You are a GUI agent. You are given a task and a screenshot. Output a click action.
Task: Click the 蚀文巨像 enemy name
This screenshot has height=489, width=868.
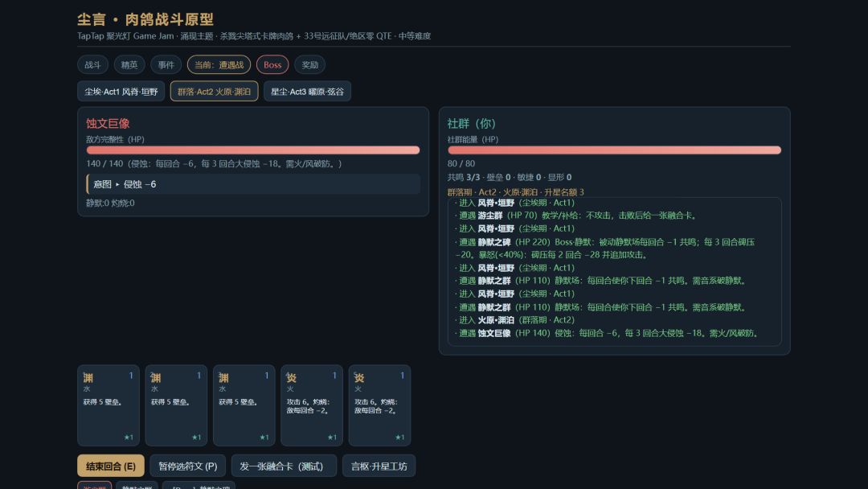coord(108,124)
